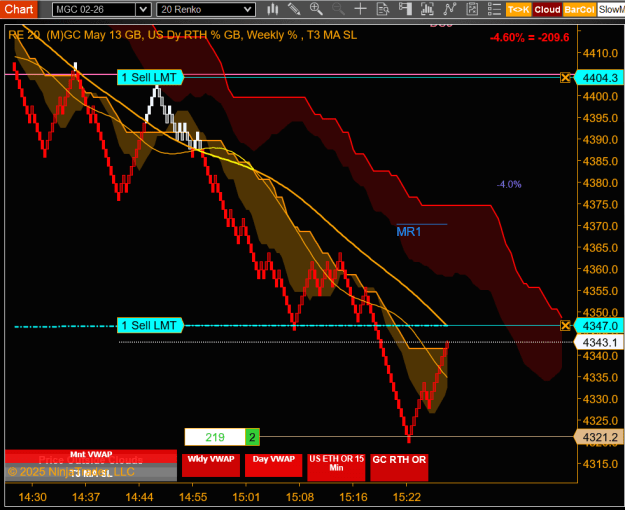Click the 4360.0 price axis label
The width and height of the screenshot is (625, 510).
600,269
